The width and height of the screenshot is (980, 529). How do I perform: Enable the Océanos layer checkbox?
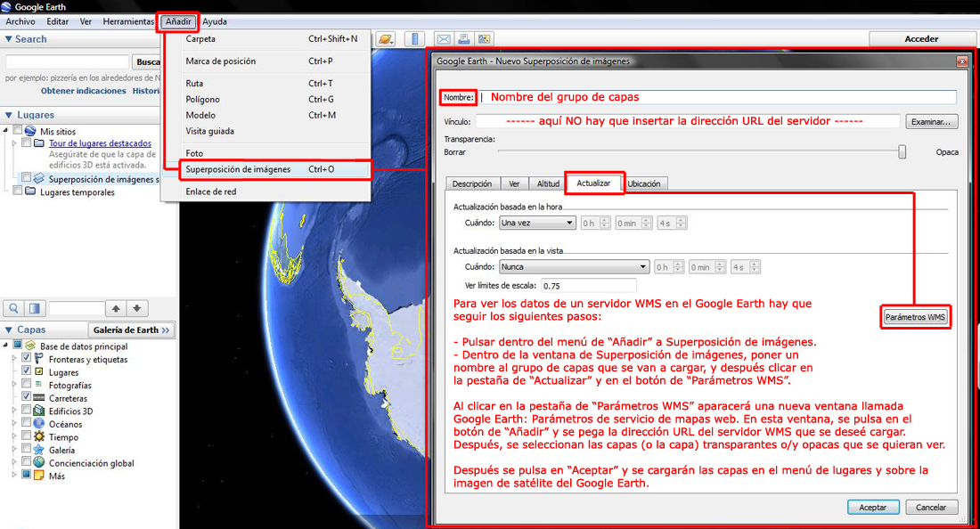[26, 423]
